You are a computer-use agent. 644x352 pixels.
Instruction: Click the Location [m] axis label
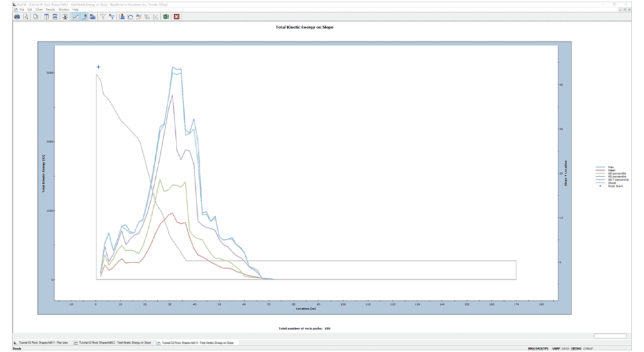(306, 309)
